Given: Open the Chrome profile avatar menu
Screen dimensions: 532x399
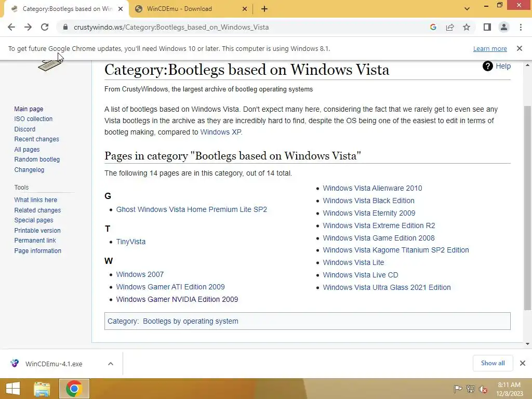Looking at the screenshot, I should coord(504,27).
